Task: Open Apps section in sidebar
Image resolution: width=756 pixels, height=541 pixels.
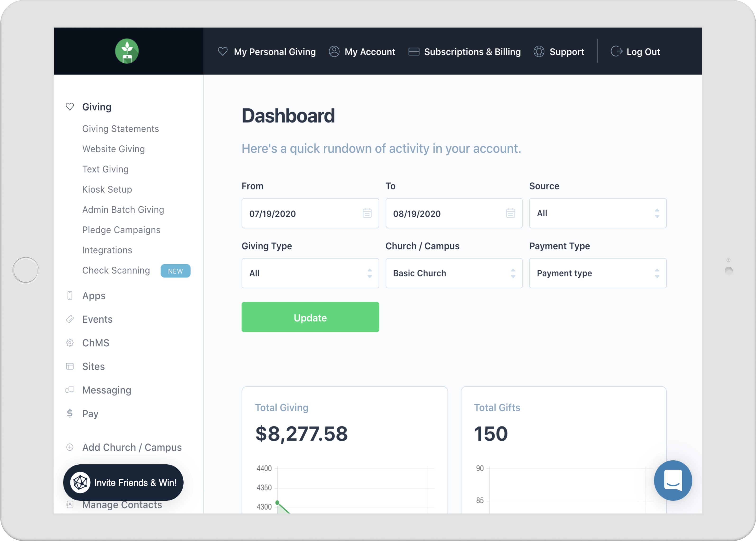Action: point(93,295)
